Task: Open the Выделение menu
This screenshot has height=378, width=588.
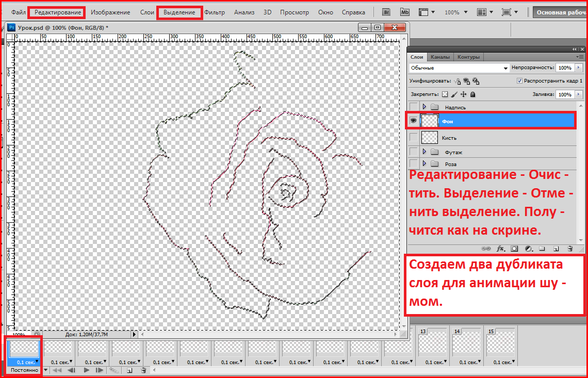Action: coord(179,12)
